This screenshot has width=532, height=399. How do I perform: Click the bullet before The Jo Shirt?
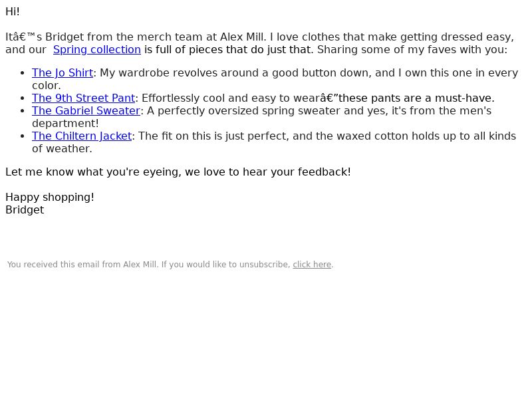click(x=23, y=73)
